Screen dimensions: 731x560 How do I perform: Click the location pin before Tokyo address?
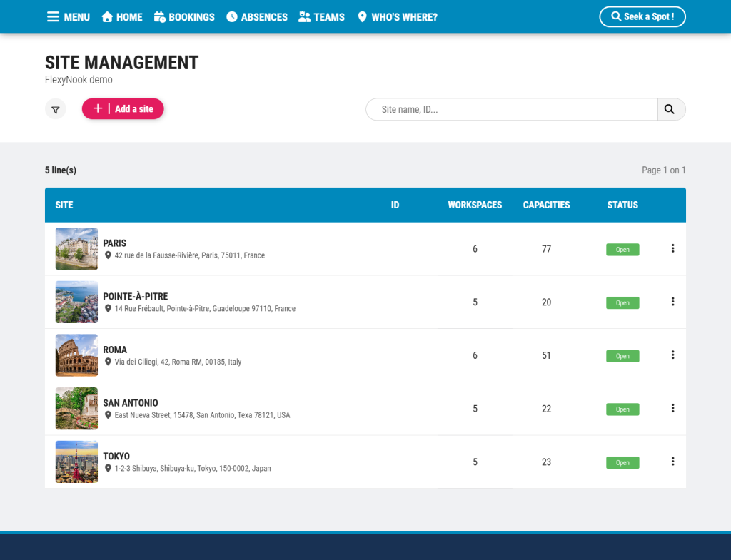108,468
